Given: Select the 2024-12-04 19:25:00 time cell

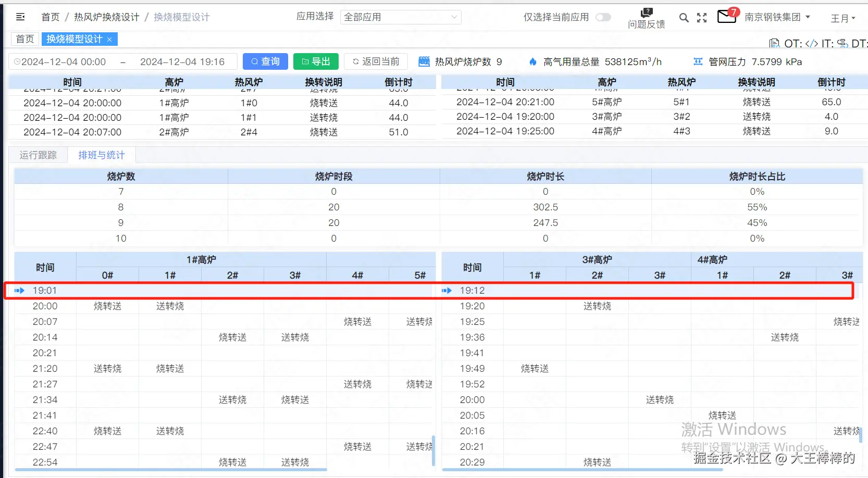Looking at the screenshot, I should (505, 131).
